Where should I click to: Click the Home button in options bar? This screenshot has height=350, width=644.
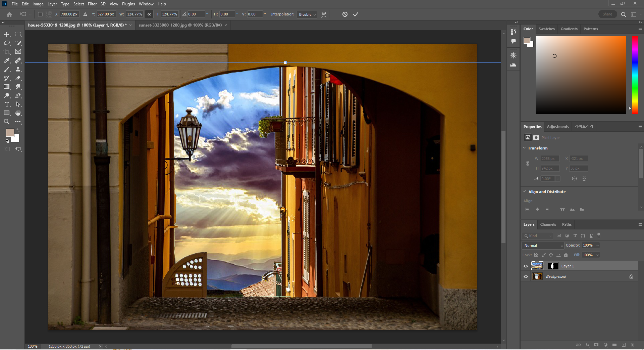click(x=9, y=14)
